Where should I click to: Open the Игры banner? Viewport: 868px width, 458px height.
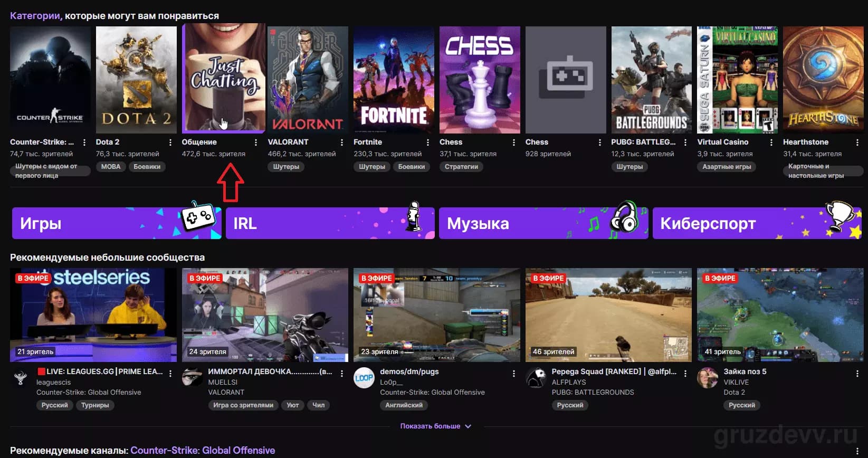[x=117, y=223]
